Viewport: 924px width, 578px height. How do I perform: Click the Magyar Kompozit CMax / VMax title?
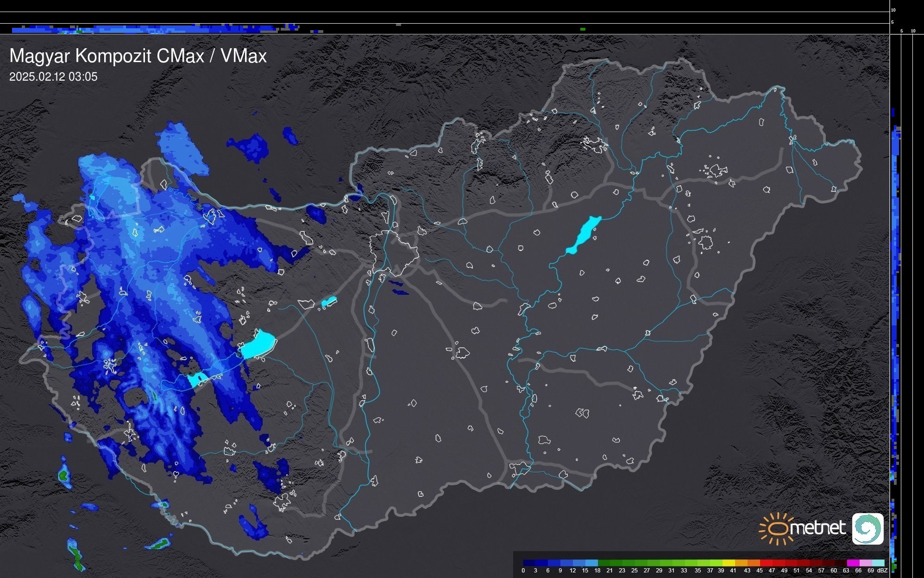click(138, 56)
